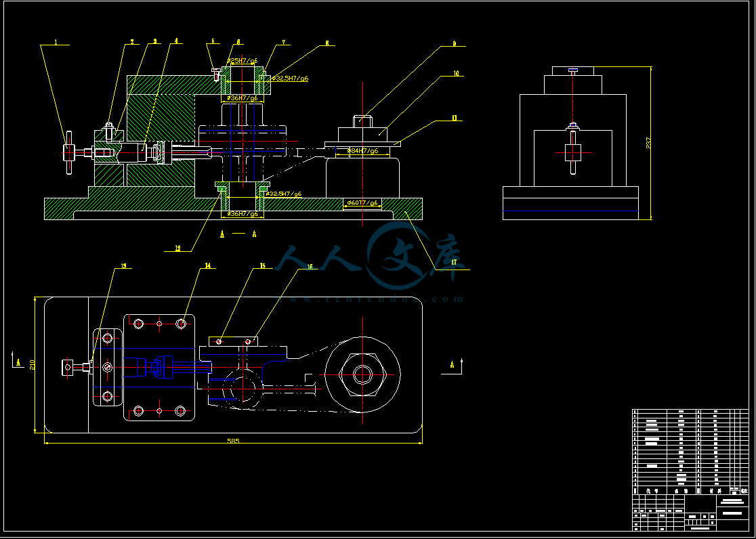
Task: Select the 237 height dimension text
Action: (648, 143)
